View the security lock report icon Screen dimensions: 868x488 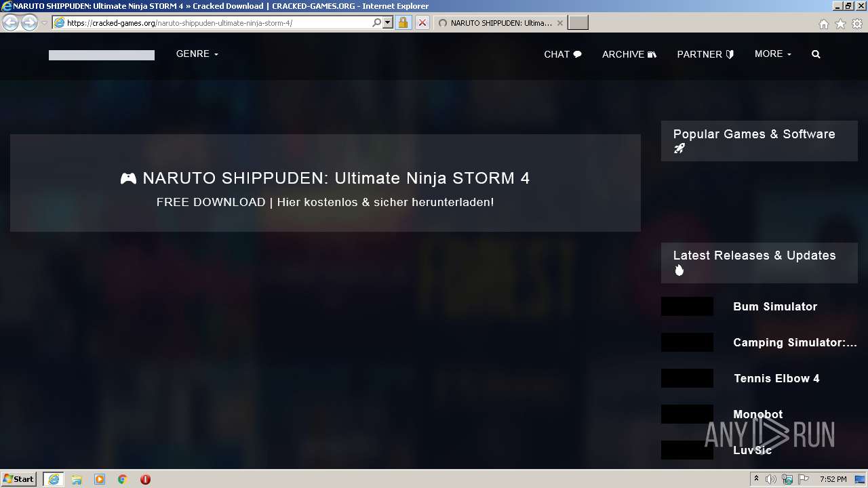(403, 23)
